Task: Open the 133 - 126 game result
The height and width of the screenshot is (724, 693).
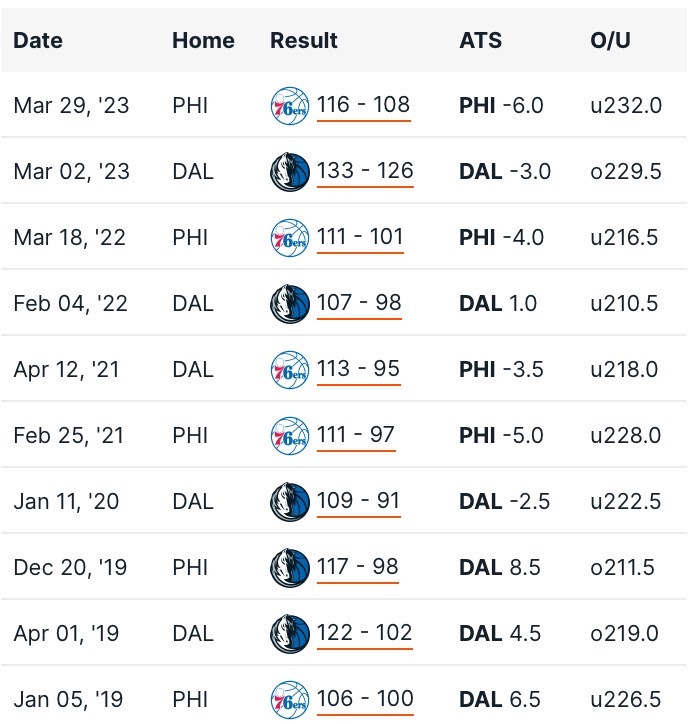Action: click(365, 171)
